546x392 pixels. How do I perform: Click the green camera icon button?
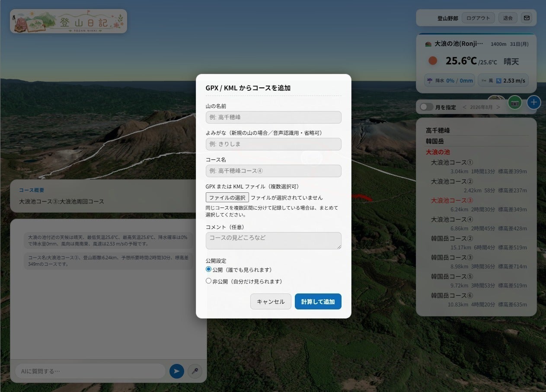pos(514,103)
